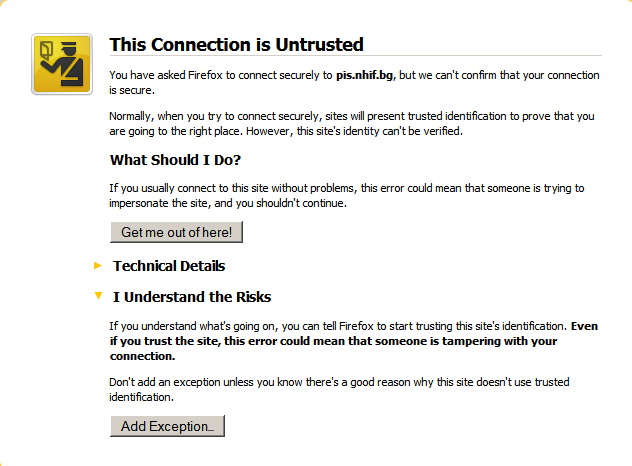This screenshot has height=466, width=632.
Task: Click the sentence starting Don't add an exception
Action: click(x=339, y=389)
